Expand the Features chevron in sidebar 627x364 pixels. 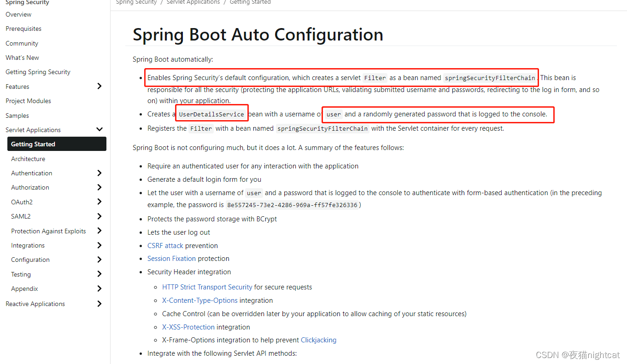point(100,87)
